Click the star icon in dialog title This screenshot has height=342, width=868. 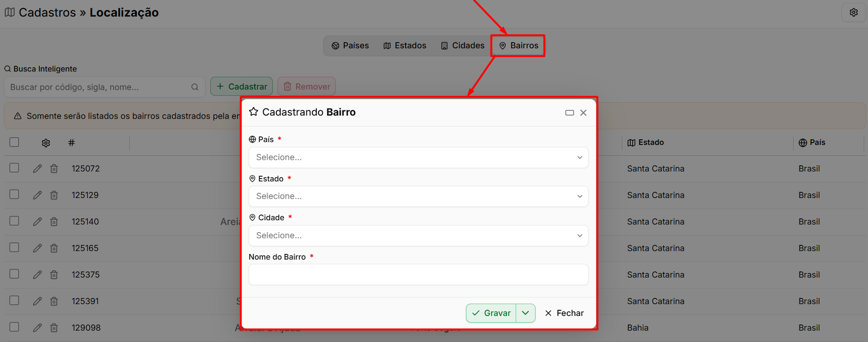(254, 112)
